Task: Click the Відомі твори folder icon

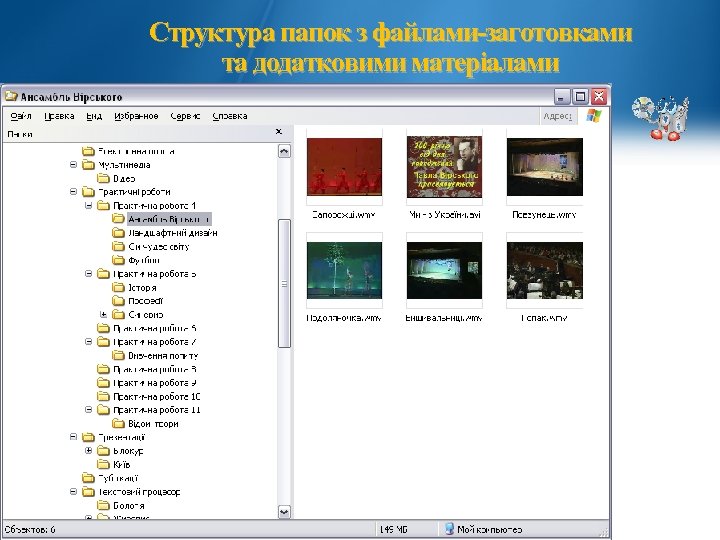Action: (118, 423)
